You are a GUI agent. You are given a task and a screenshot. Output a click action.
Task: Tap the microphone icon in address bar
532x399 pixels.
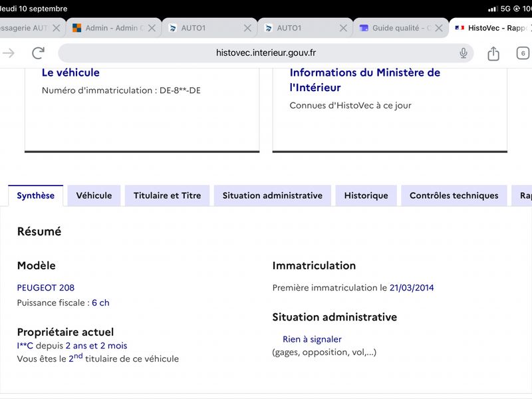[x=463, y=53]
